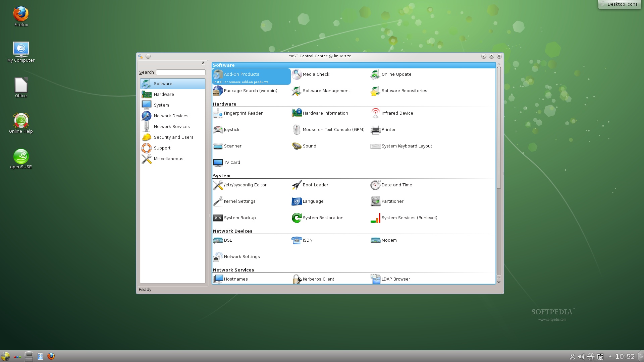The height and width of the screenshot is (362, 644).
Task: Select Miscellaneous category in sidebar
Action: (x=173, y=159)
